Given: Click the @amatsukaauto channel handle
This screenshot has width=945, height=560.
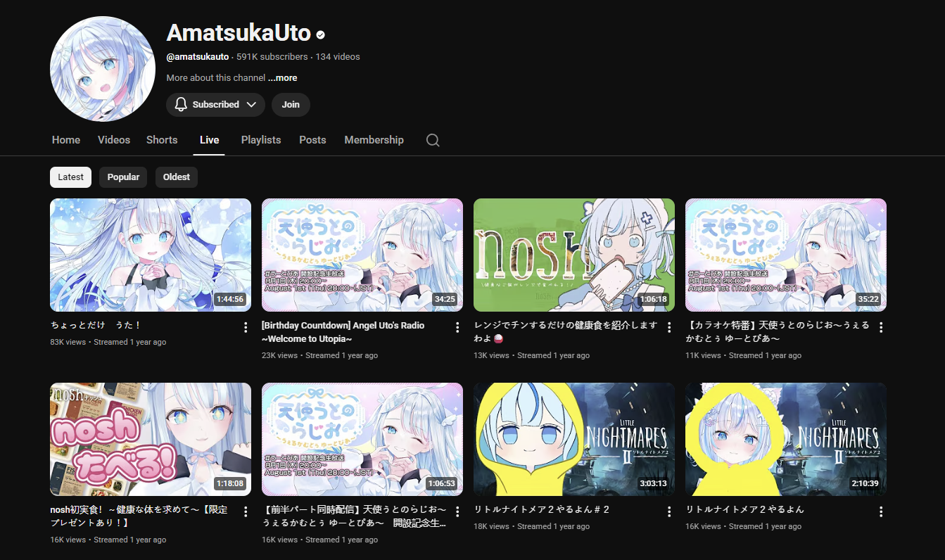Looking at the screenshot, I should [198, 56].
